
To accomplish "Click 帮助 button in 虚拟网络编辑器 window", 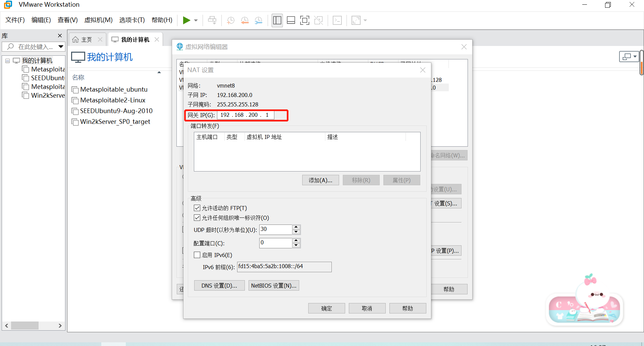I will tap(449, 289).
